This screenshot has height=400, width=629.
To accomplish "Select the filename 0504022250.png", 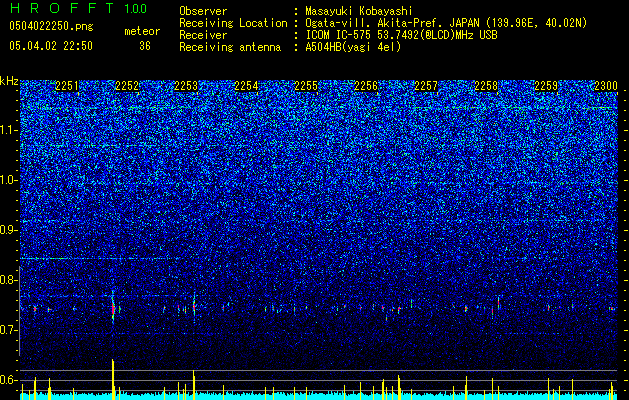I will click(x=51, y=26).
